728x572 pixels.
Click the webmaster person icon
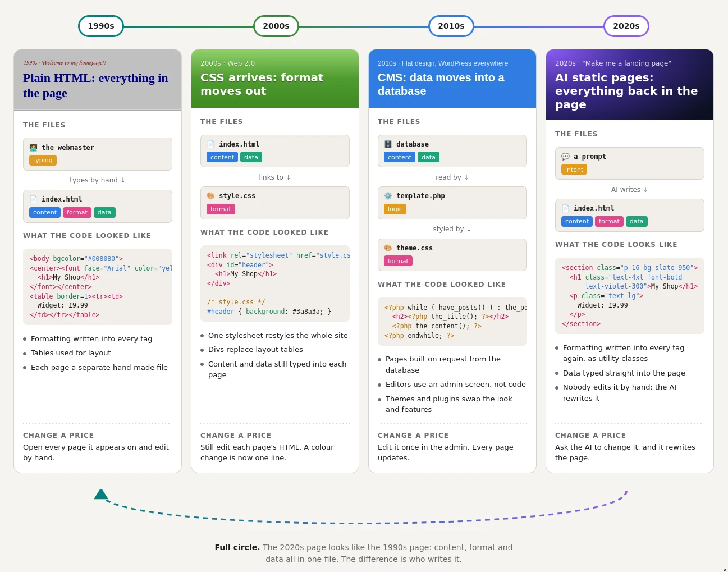[x=33, y=148]
